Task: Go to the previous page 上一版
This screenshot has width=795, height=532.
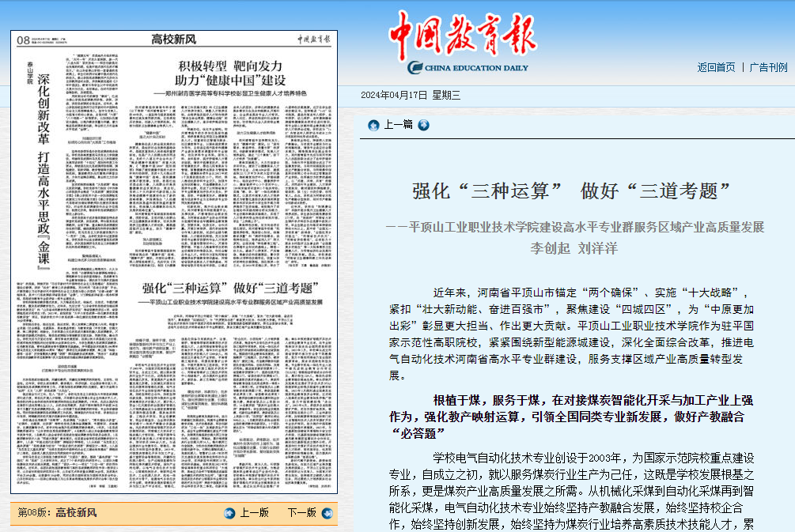Action: pyautogui.click(x=254, y=513)
